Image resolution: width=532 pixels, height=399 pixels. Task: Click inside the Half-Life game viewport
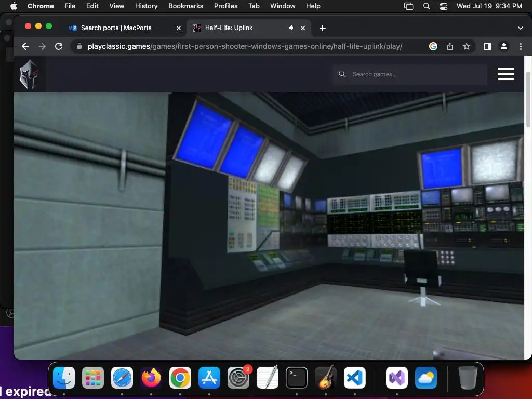269,225
